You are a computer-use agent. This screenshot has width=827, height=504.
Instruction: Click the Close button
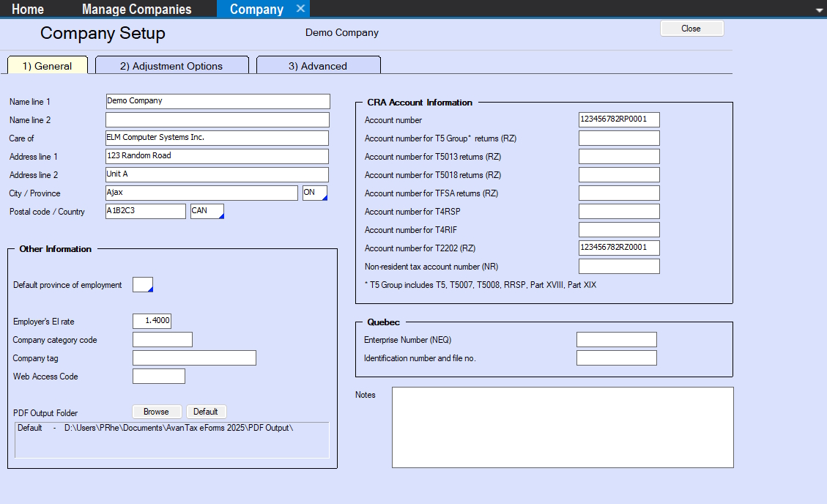(x=691, y=29)
